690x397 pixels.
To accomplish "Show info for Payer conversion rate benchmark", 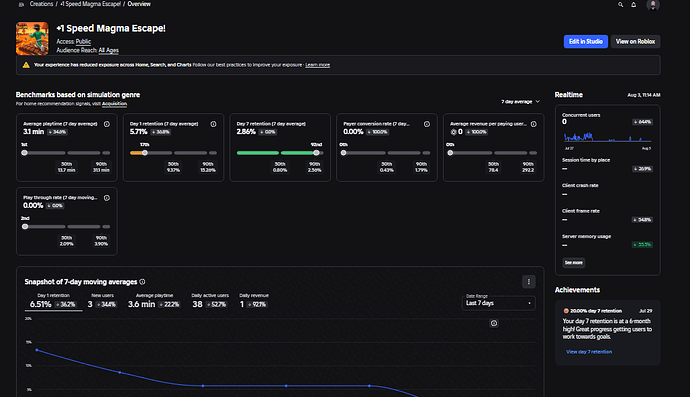I will 427,124.
